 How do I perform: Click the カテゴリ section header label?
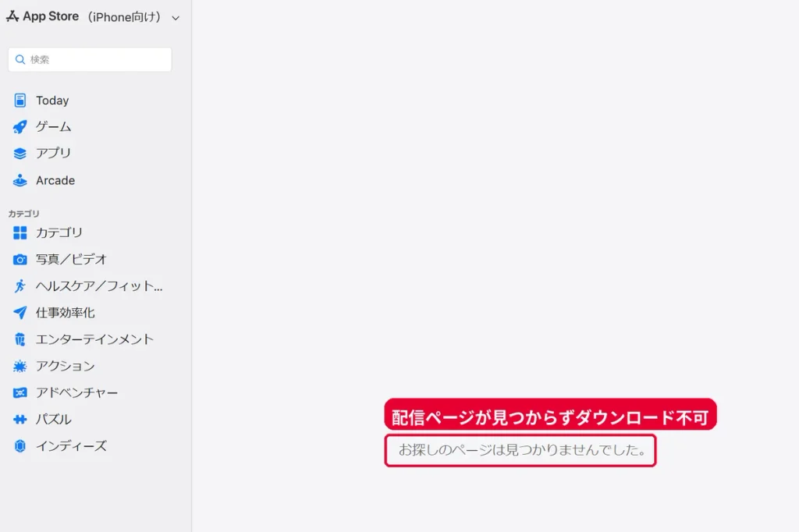(x=23, y=214)
